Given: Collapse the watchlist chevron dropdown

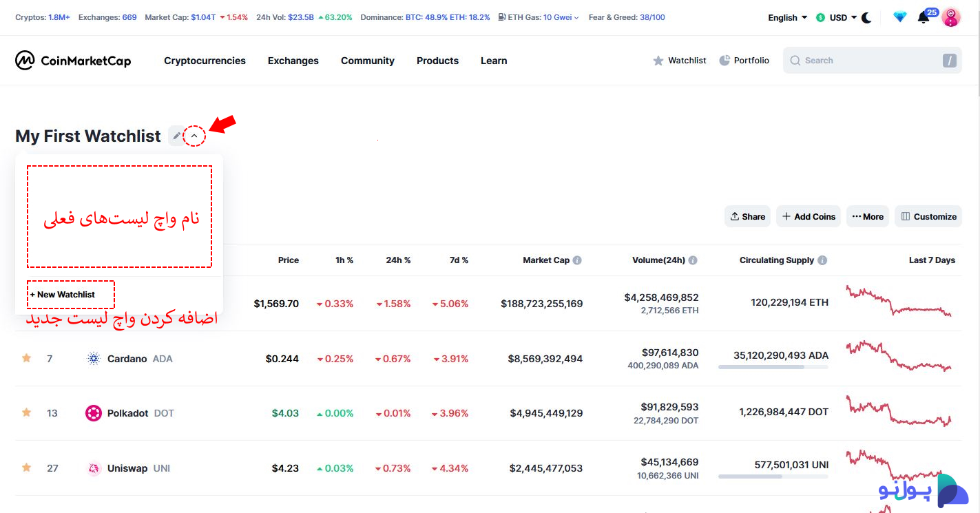Looking at the screenshot, I should point(194,136).
